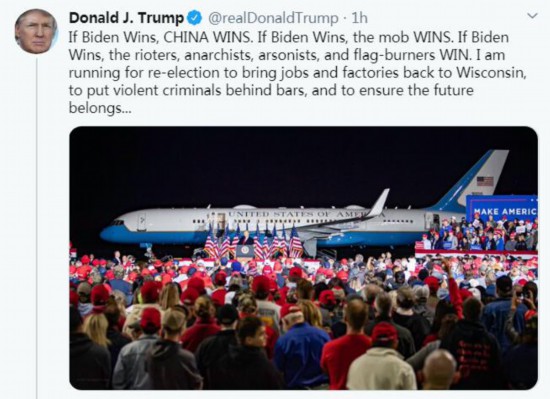Open the attached rally photo
Screen dimensions: 550x399
tap(303, 258)
